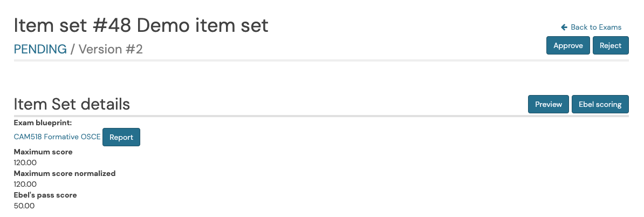Approve the pending item set
The width and height of the screenshot is (644, 217).
(568, 45)
